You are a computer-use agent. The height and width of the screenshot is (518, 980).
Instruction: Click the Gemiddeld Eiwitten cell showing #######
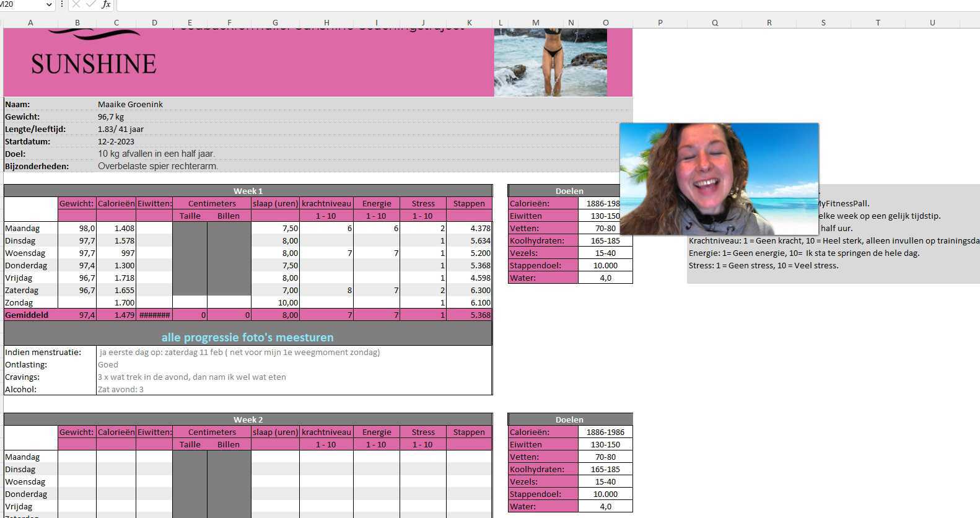click(154, 315)
